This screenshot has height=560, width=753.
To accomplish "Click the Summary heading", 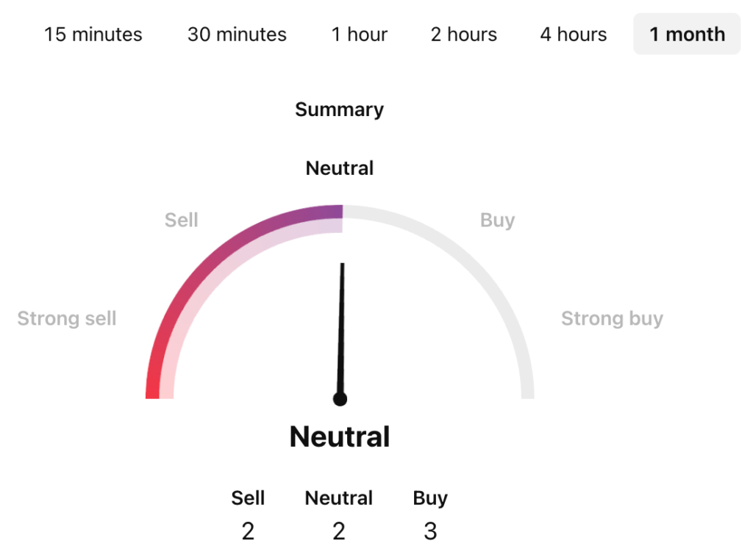I will tap(339, 110).
